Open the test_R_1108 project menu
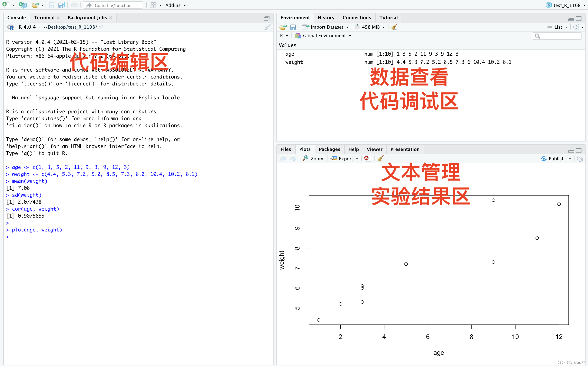Screen dimensions: 588x366 (x=566, y=5)
